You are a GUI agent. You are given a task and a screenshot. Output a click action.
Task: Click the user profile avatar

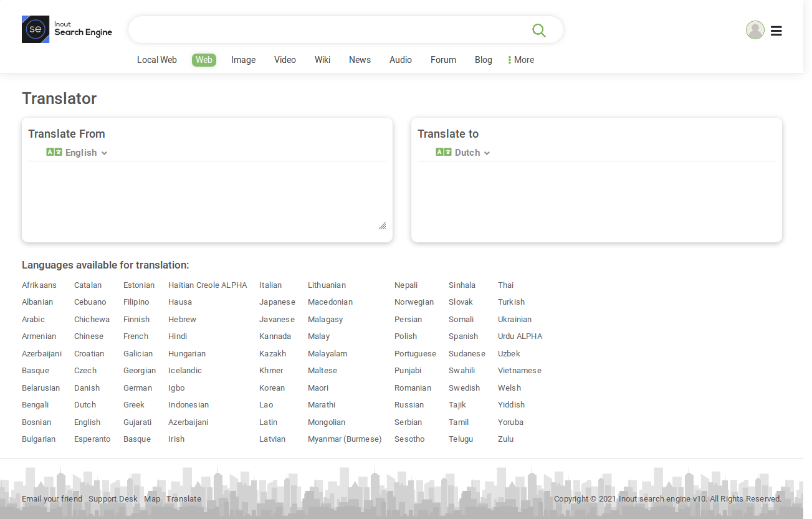coord(755,29)
